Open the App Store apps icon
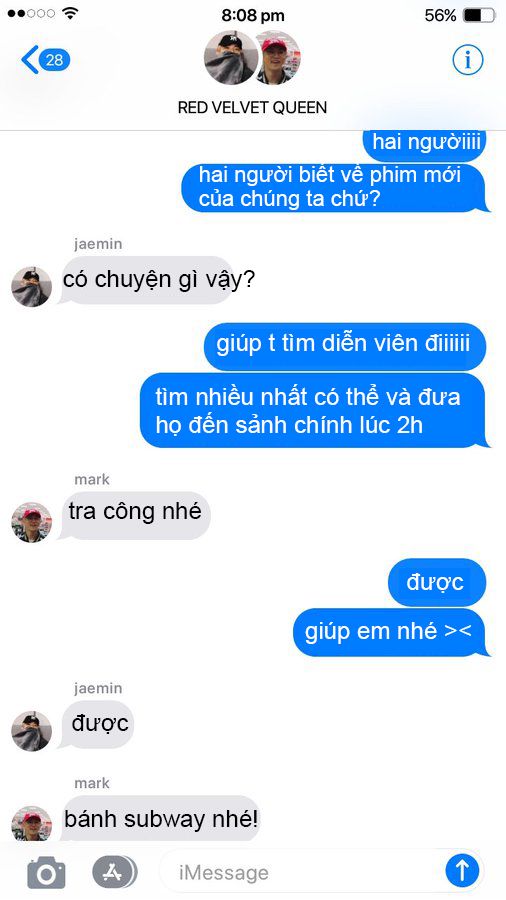Image resolution: width=506 pixels, height=900 pixels. tap(115, 872)
